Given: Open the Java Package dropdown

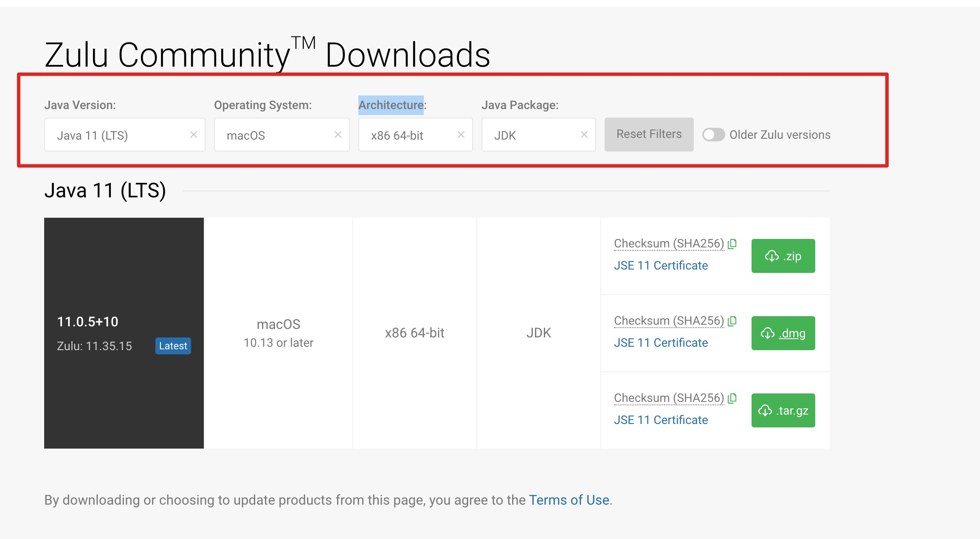Looking at the screenshot, I should (x=531, y=135).
